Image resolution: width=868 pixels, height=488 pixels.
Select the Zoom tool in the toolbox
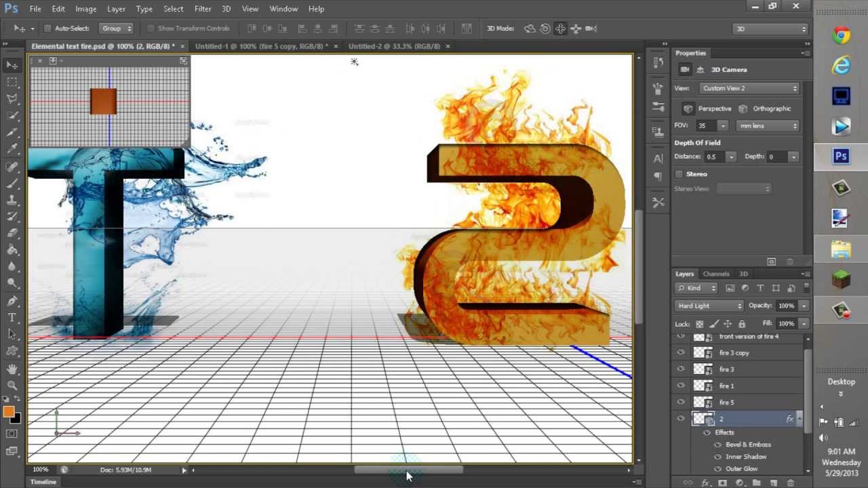coord(12,385)
